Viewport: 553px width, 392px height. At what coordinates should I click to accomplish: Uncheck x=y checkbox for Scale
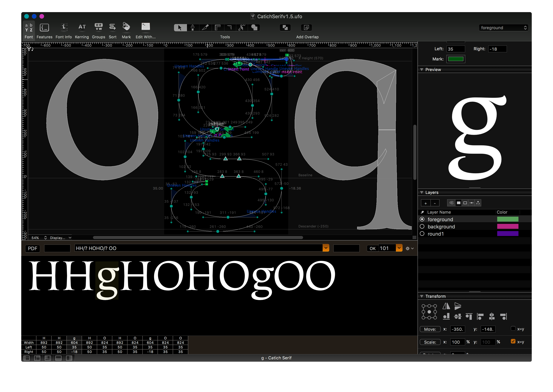coord(513,342)
